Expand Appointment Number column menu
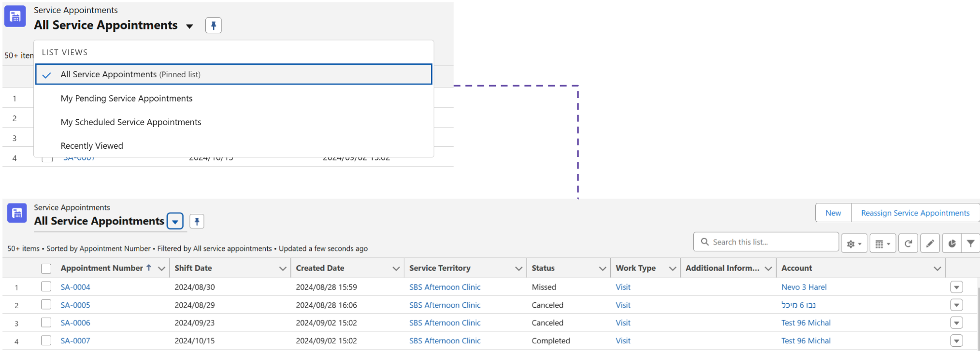The image size is (980, 355). click(161, 269)
